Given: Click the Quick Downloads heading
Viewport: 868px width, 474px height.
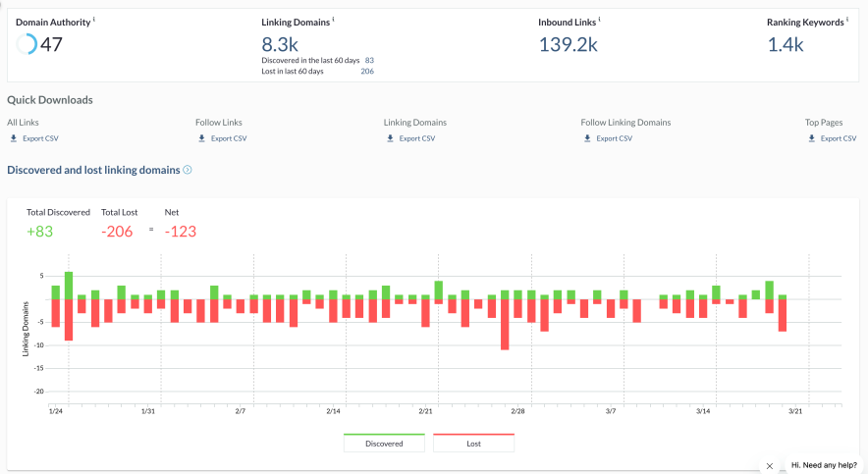Looking at the screenshot, I should (50, 100).
